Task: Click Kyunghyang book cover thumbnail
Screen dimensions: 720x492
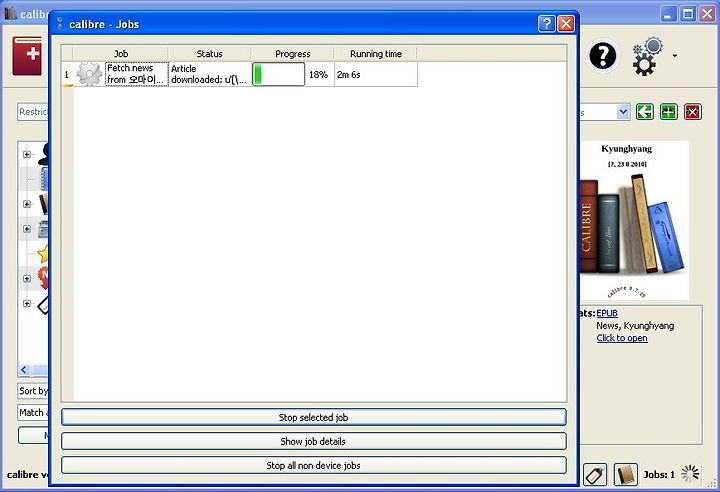Action: 634,221
